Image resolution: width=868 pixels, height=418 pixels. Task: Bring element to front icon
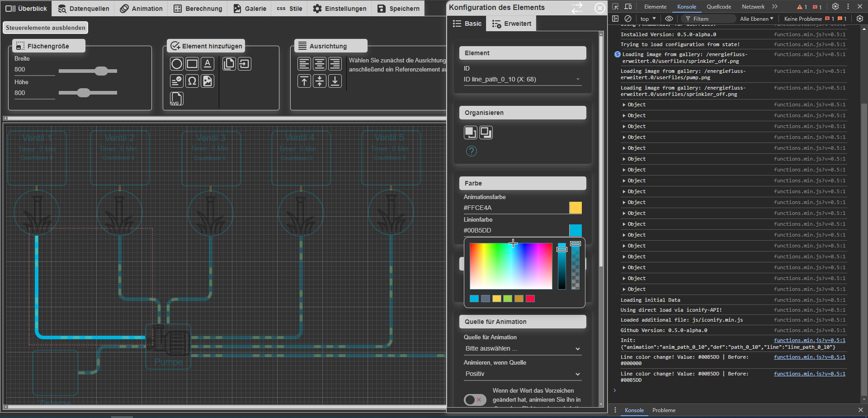tap(471, 133)
